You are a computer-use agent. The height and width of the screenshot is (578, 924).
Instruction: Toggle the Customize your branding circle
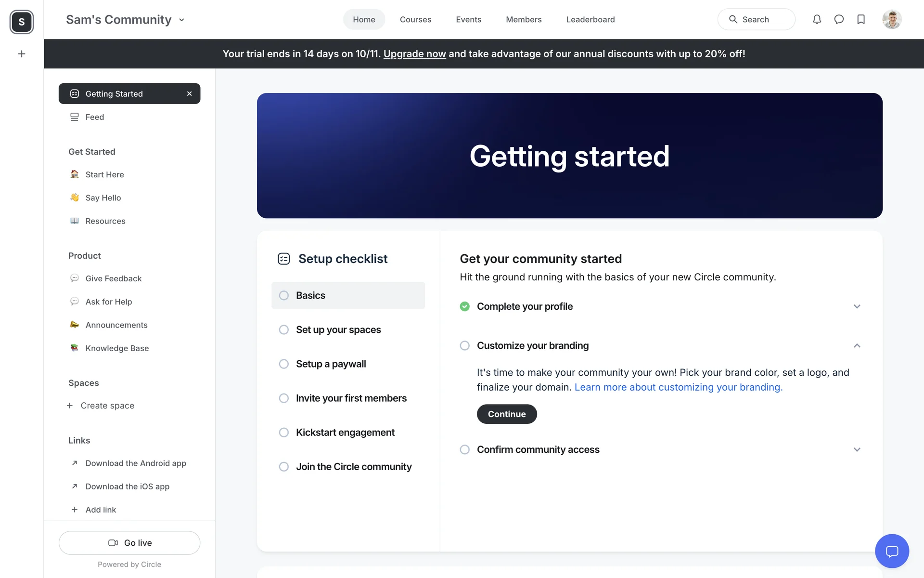[464, 346]
